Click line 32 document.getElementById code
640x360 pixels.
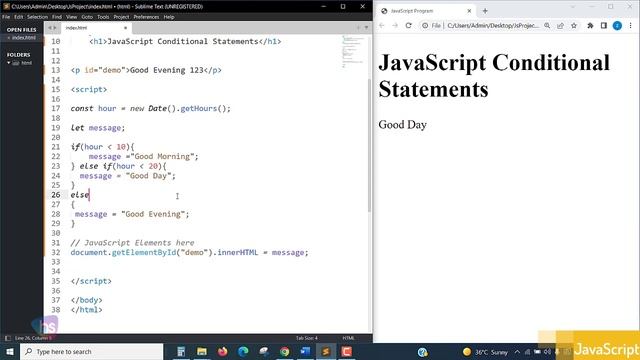pos(189,253)
